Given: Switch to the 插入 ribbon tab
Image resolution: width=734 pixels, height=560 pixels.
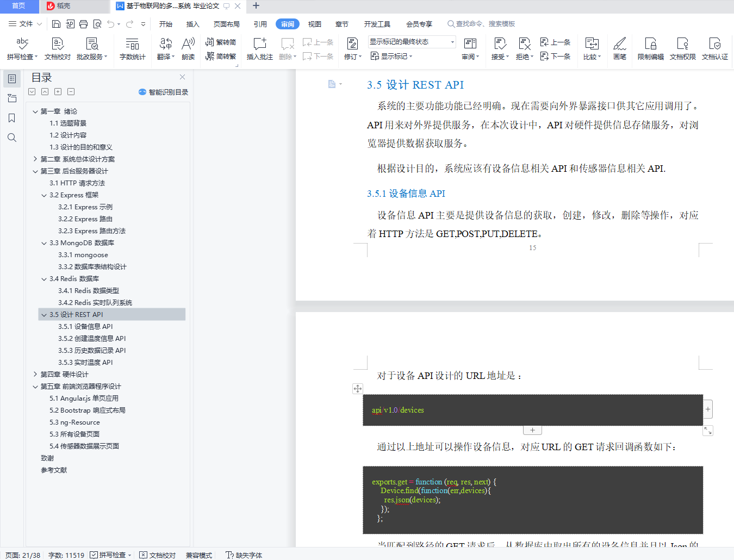Looking at the screenshot, I should click(x=193, y=24).
